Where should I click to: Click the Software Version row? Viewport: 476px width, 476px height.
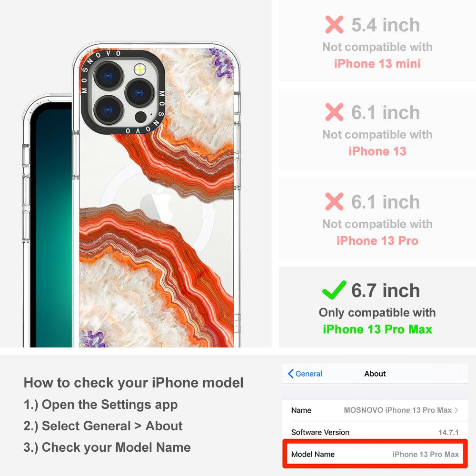point(375,432)
